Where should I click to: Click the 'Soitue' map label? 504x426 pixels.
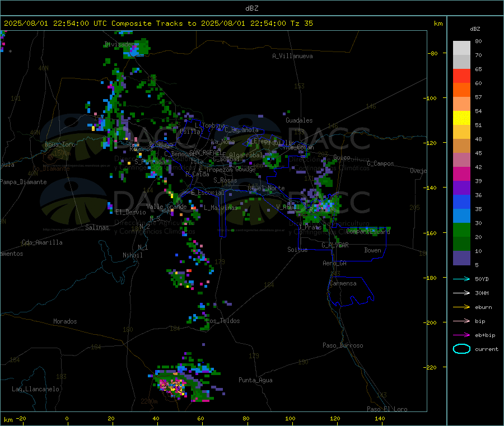click(x=297, y=250)
